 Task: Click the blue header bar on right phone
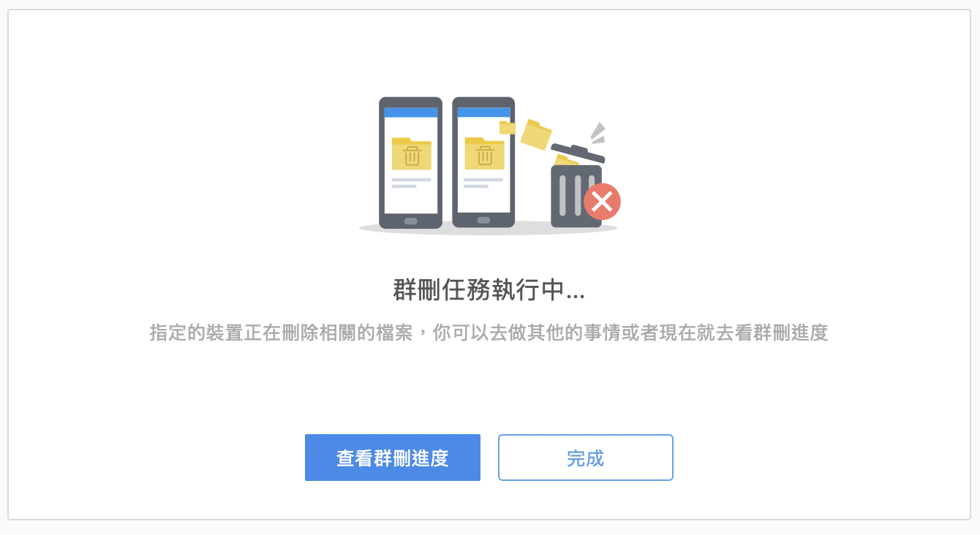tap(483, 113)
